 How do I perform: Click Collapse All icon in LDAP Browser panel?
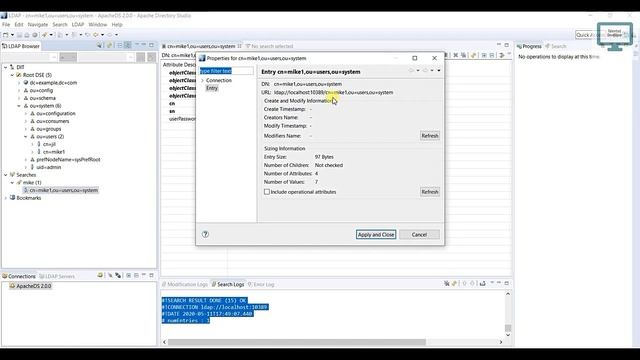[x=120, y=45]
